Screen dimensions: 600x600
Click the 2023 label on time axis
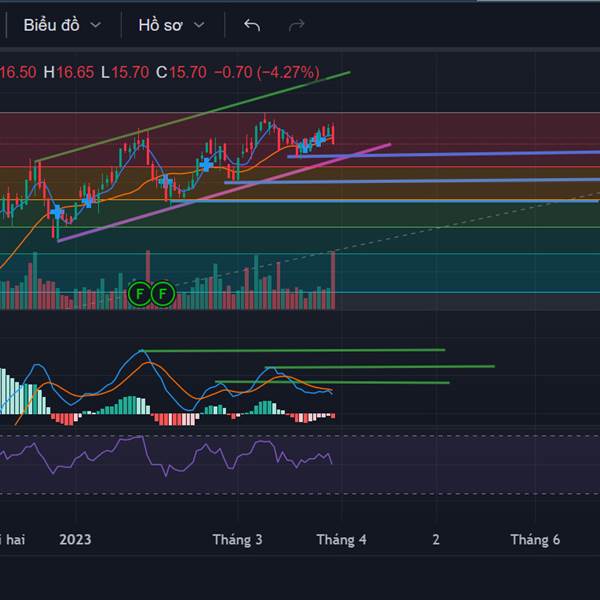pos(75,539)
